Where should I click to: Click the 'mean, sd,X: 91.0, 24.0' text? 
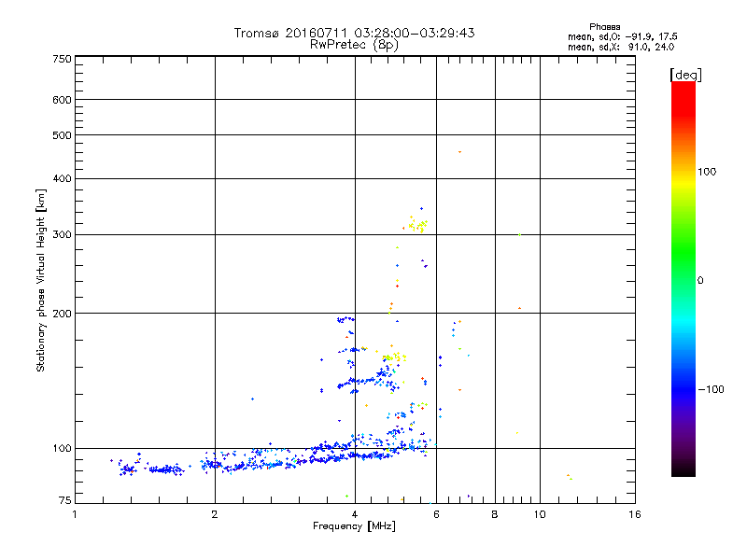click(621, 48)
